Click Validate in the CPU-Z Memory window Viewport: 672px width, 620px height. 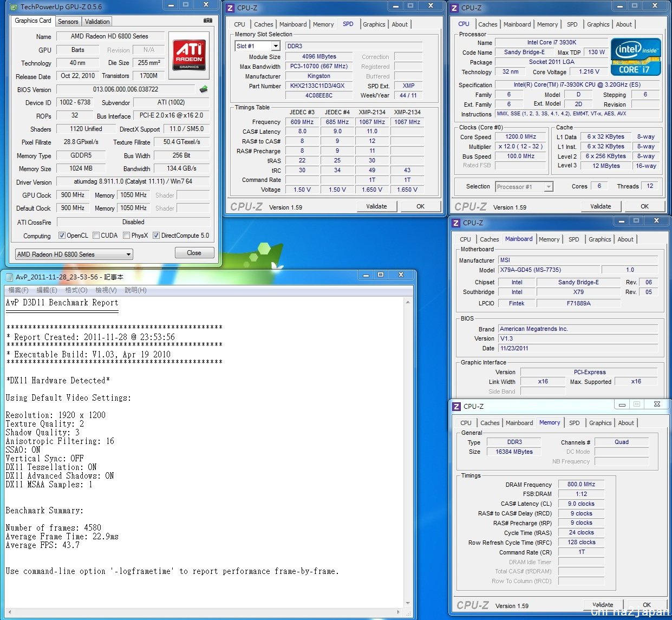pos(603,605)
